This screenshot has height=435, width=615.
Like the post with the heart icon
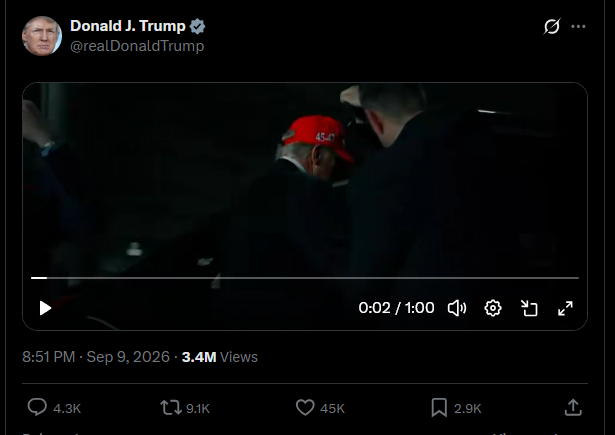coord(305,408)
